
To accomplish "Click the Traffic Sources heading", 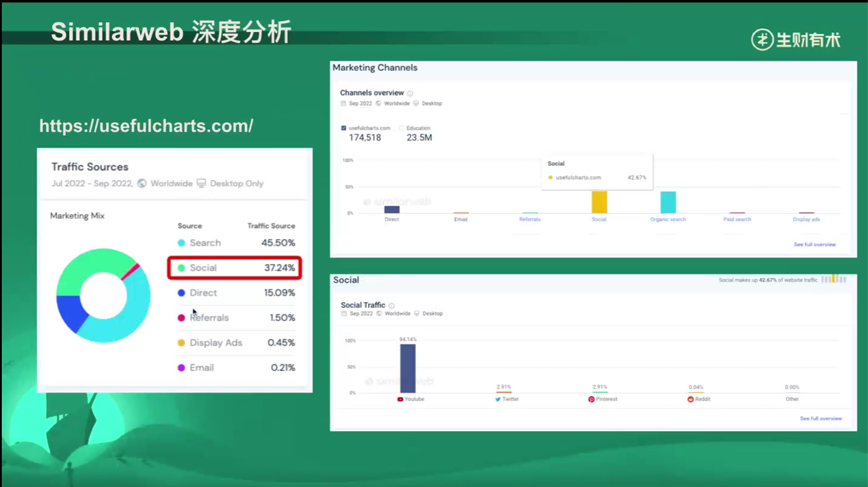I will 90,167.
